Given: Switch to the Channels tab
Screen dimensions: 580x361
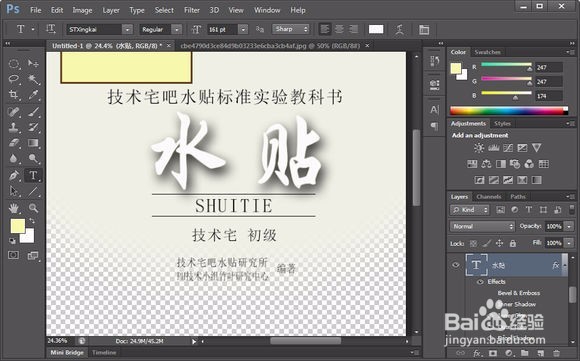Looking at the screenshot, I should click(489, 197).
